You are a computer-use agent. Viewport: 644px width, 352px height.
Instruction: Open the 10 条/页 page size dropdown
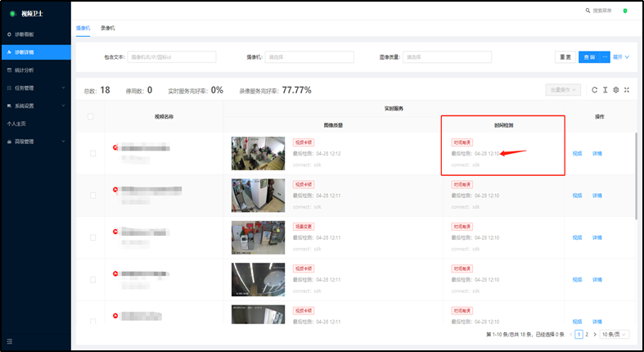click(x=615, y=335)
